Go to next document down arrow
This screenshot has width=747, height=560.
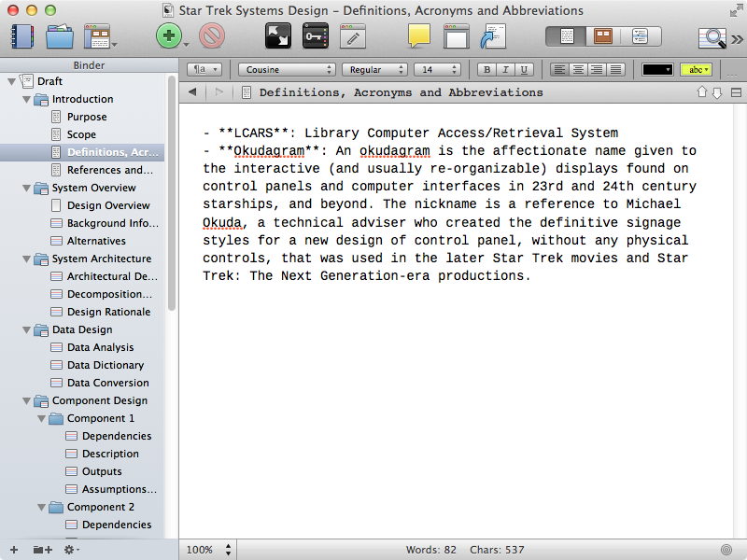point(717,92)
